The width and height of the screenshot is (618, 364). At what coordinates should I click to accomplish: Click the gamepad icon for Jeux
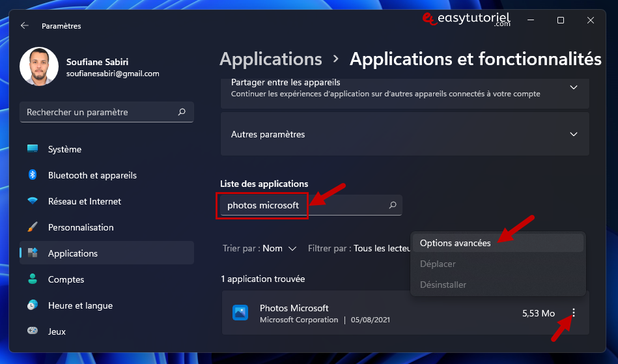[x=33, y=331]
